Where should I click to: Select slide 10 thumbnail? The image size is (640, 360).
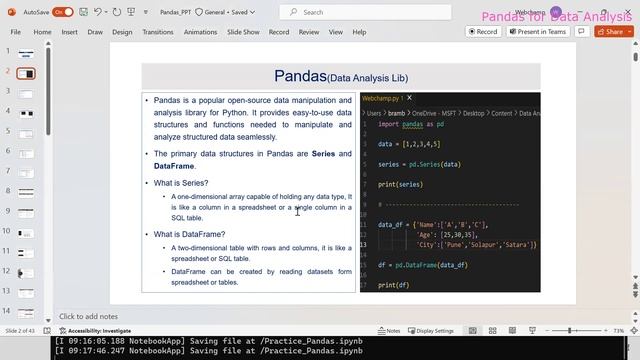pyautogui.click(x=26, y=233)
